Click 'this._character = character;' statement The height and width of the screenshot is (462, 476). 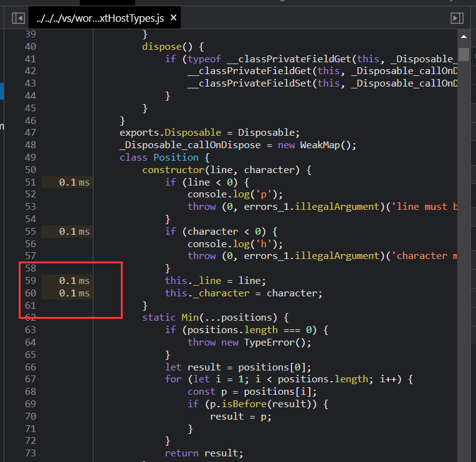(x=244, y=293)
